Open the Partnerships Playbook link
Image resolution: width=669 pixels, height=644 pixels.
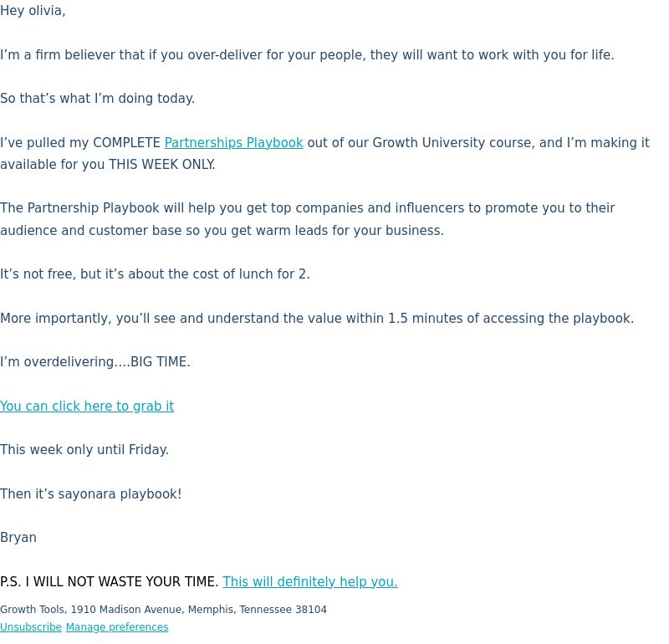[234, 142]
